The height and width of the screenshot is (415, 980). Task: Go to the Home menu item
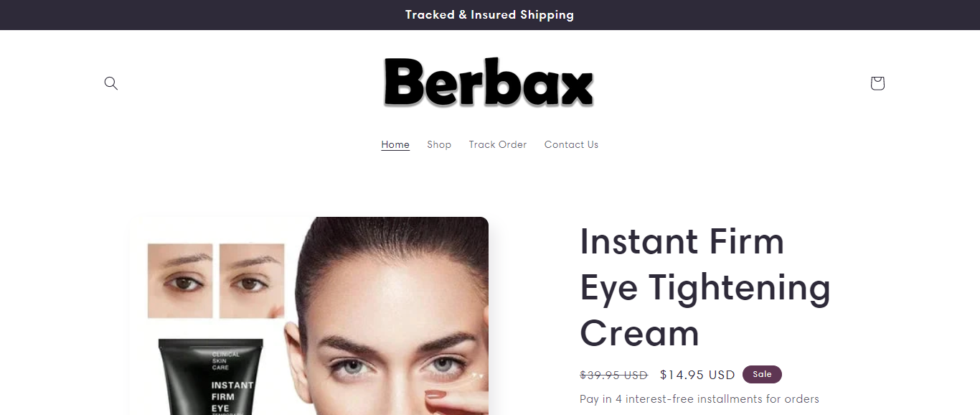tap(395, 144)
